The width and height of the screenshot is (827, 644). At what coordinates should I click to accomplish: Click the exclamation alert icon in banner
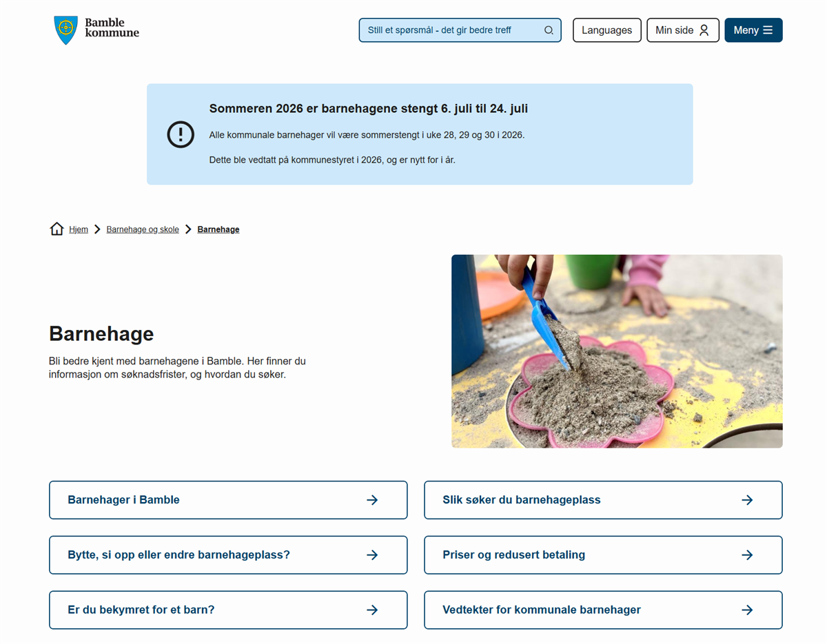tap(181, 134)
